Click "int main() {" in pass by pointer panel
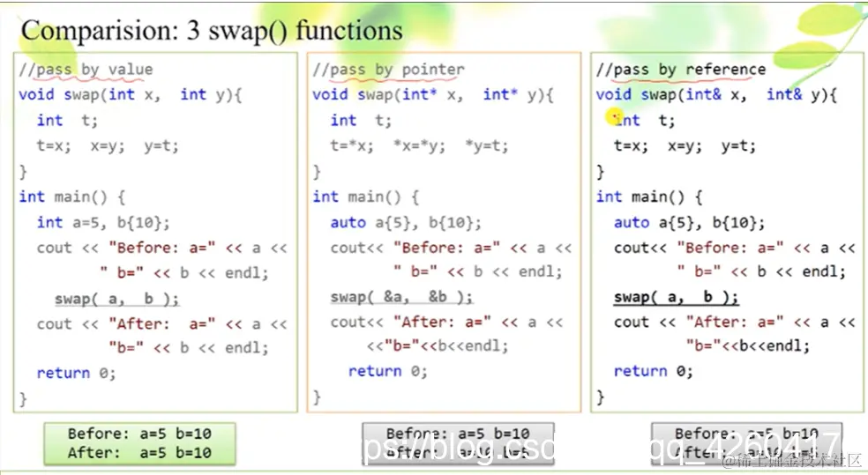Image resolution: width=868 pixels, height=475 pixels. (366, 197)
